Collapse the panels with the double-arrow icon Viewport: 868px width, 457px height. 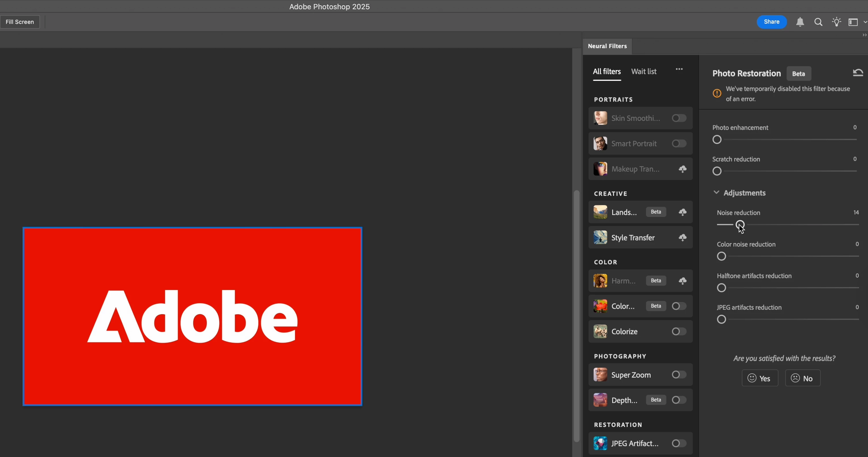point(864,35)
